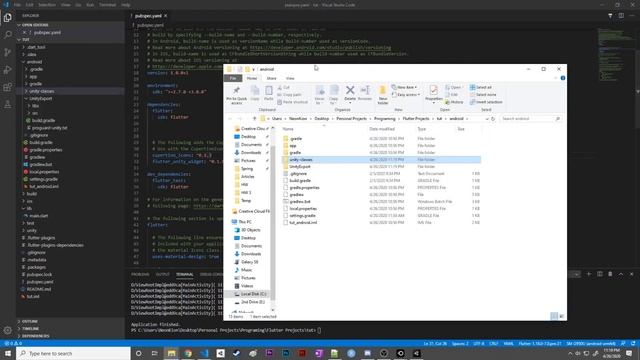Open the File tab in File Explorer
The image size is (640, 360).
[x=233, y=78]
